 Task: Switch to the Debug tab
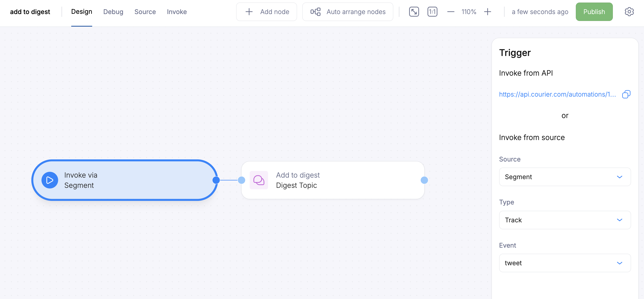pos(113,11)
